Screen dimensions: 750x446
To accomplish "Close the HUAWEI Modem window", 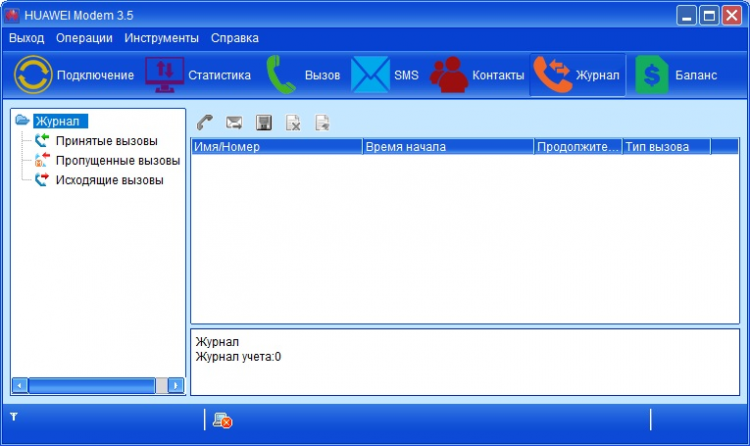I will coord(732,16).
